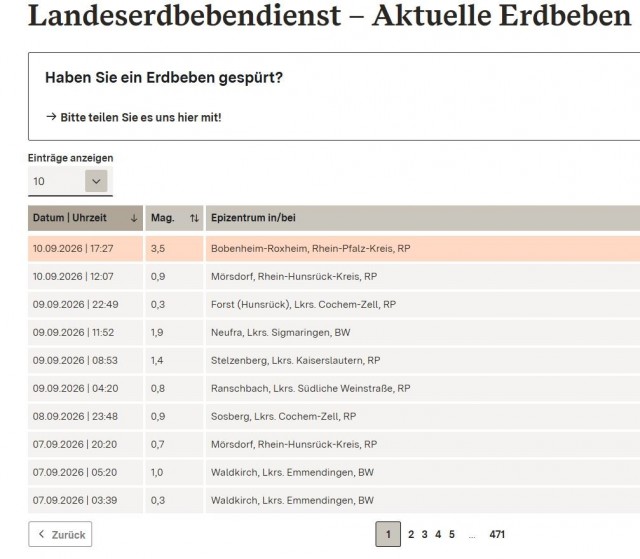The width and height of the screenshot is (640, 559).
Task: Click the chevron arrow in entries dropdown
Action: pyautogui.click(x=96, y=181)
